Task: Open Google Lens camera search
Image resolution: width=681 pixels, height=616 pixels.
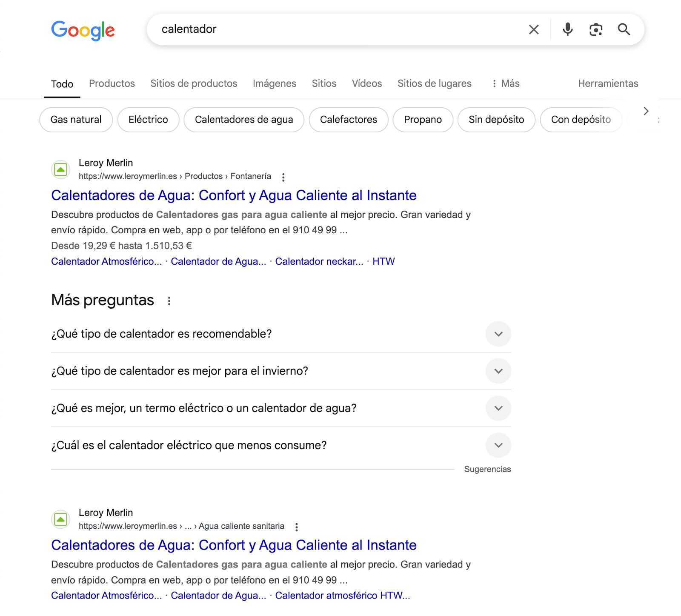Action: 595,29
